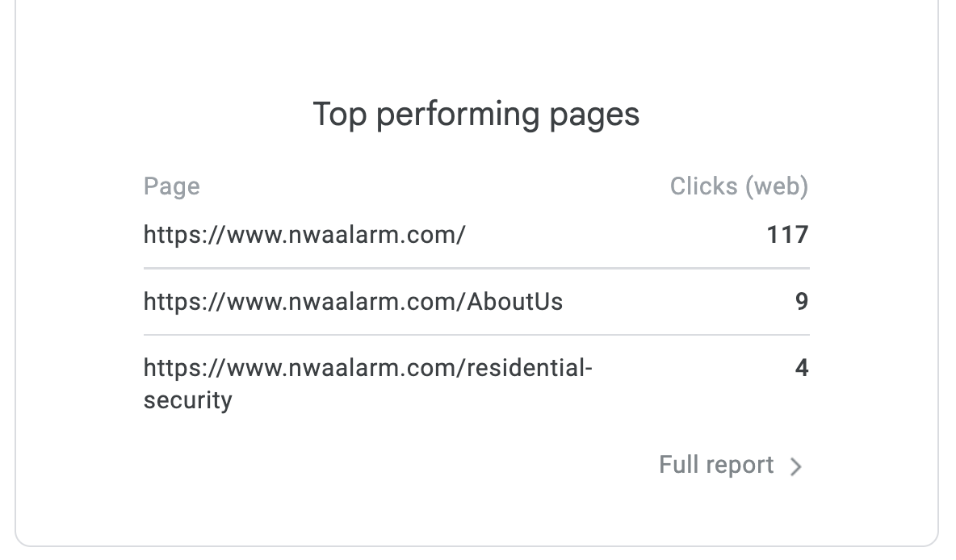Open the nwaalarm.com homepage URL
The height and width of the screenshot is (560, 956).
(304, 235)
